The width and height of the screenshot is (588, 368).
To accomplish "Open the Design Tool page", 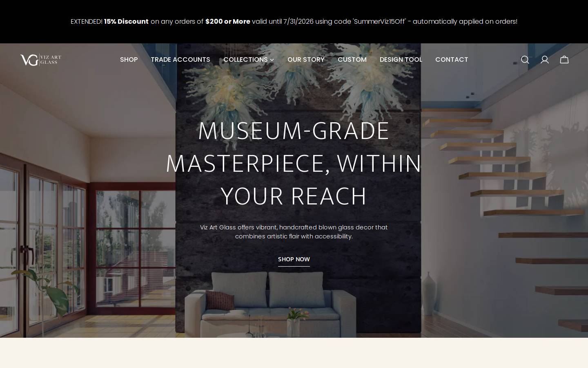I will tap(401, 60).
